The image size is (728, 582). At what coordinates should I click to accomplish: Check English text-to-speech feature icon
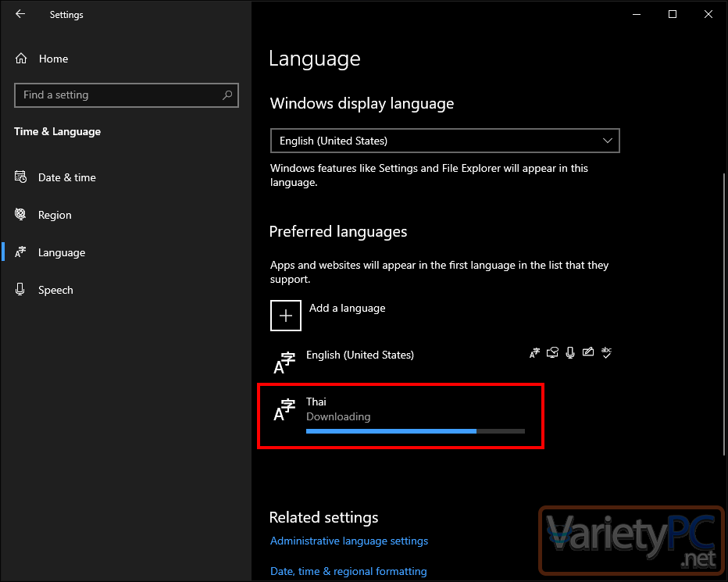tap(552, 353)
